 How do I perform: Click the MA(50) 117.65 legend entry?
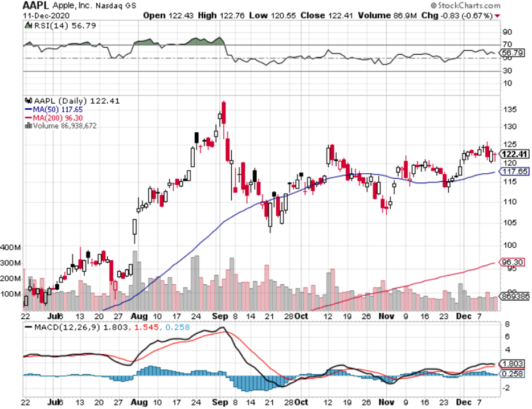click(54, 109)
